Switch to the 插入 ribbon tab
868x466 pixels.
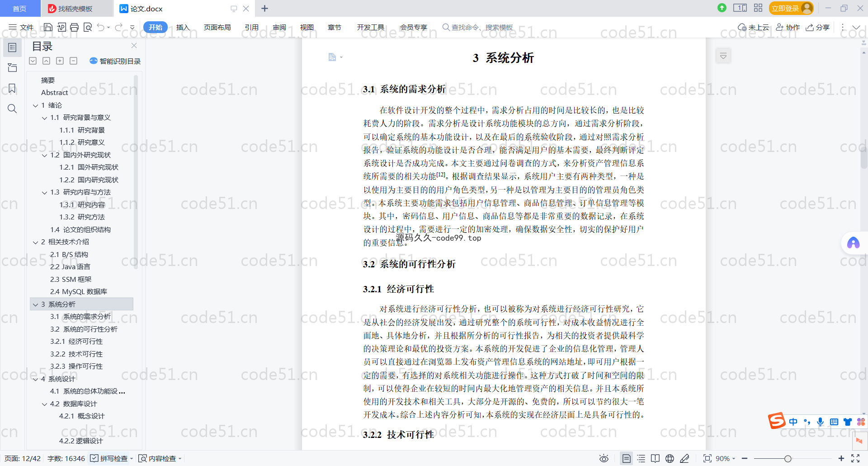[x=183, y=27]
